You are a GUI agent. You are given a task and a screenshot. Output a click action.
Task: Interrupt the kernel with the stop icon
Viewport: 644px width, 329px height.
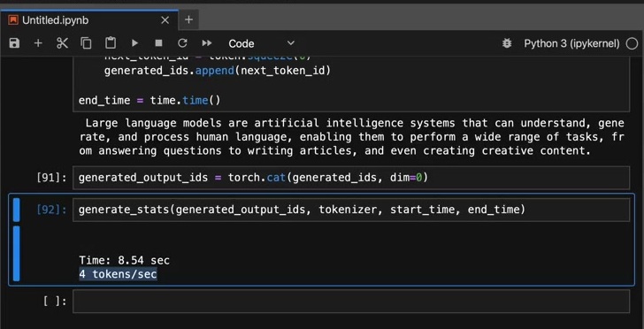pyautogui.click(x=158, y=43)
